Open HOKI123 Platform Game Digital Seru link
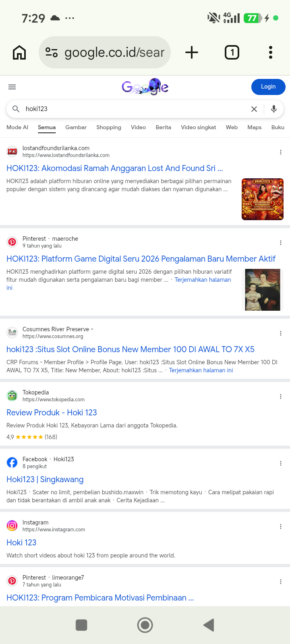The height and width of the screenshot is (644, 290). tap(141, 259)
